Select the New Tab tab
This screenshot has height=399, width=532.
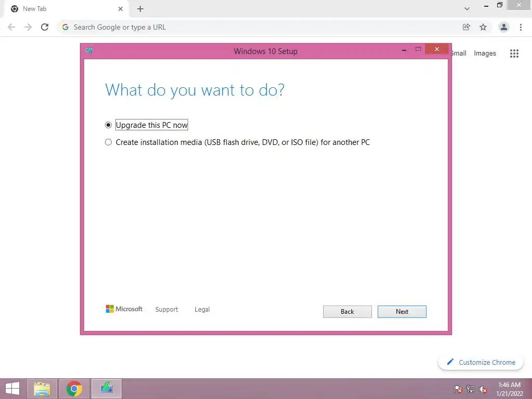[x=66, y=9]
